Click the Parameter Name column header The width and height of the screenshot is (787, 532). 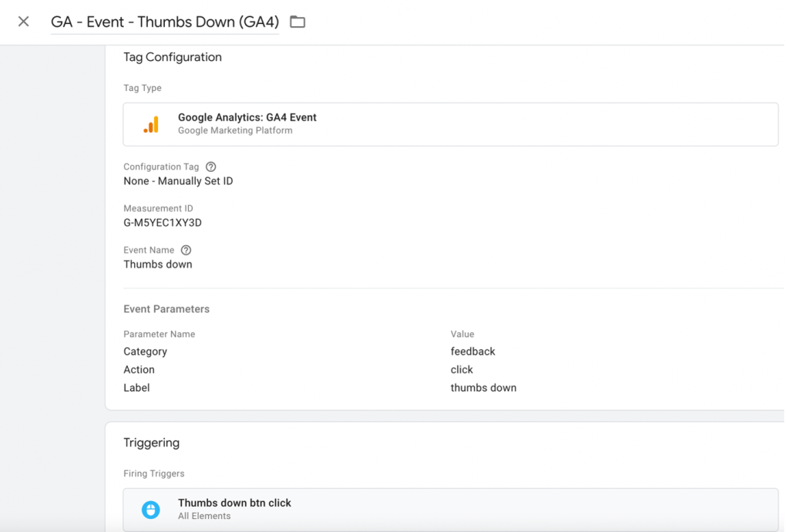pyautogui.click(x=159, y=335)
